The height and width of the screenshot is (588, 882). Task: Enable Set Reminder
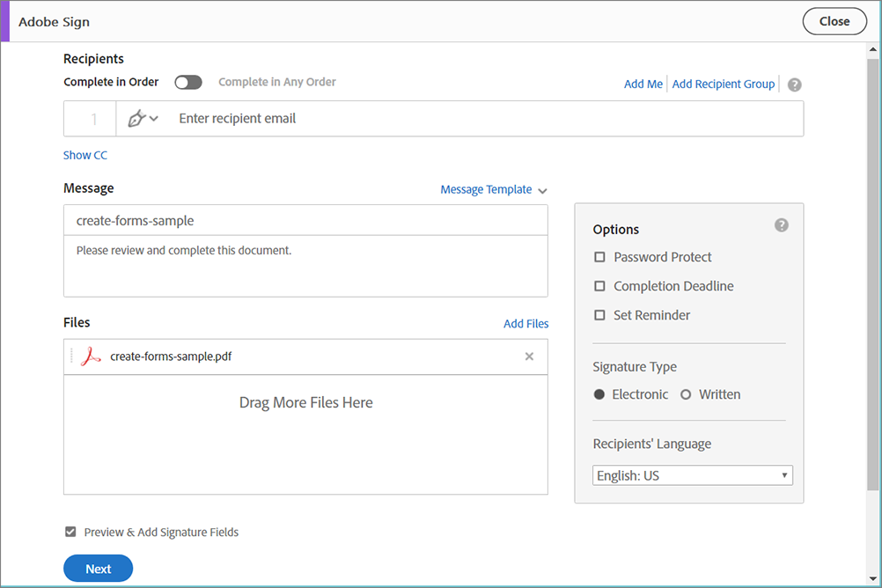(599, 314)
